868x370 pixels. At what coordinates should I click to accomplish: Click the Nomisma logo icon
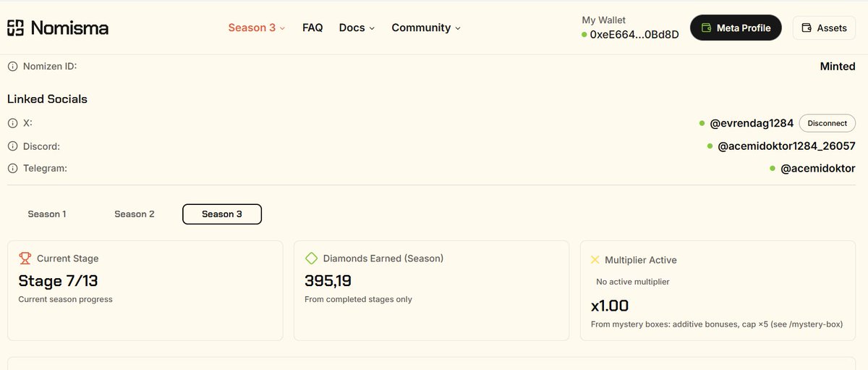(x=15, y=28)
